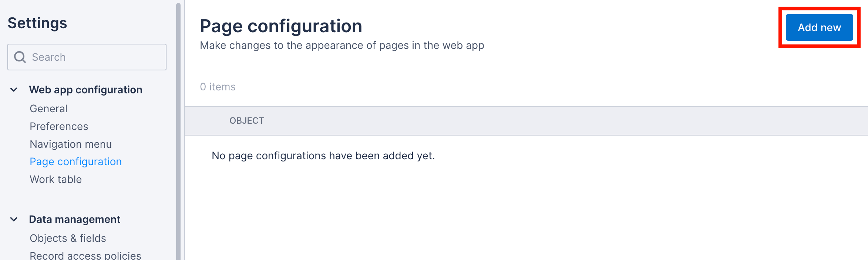868x260 pixels.
Task: Open the Work table settings
Action: click(55, 179)
